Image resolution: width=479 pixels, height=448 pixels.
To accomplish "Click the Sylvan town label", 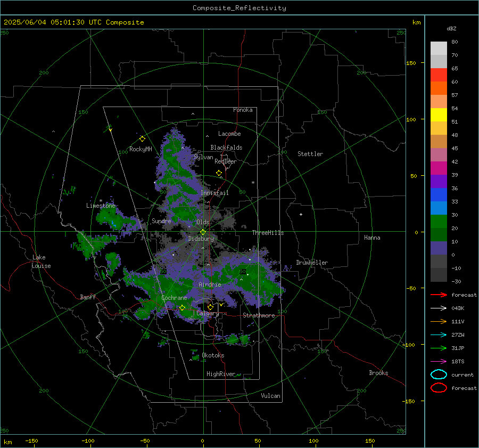I will 203,157.
